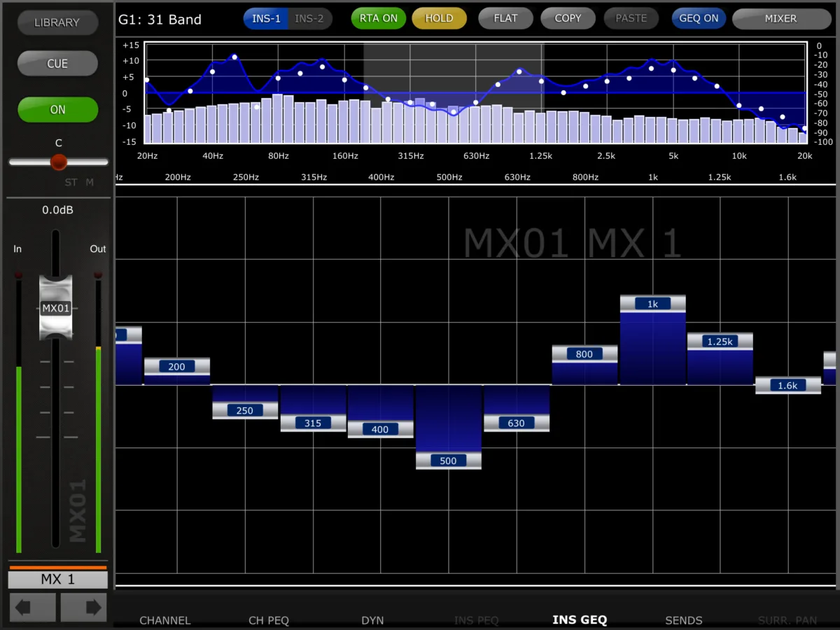Select the 200 Hz band slider
This screenshot has height=630, width=840.
click(x=176, y=366)
